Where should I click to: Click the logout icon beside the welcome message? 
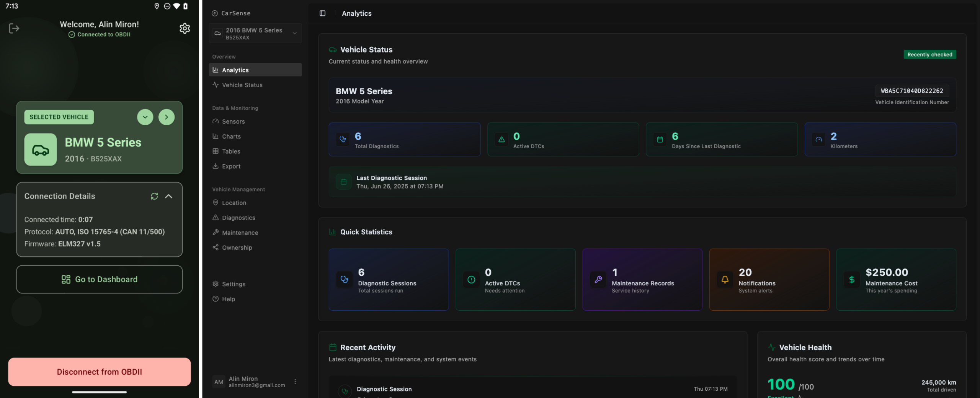coord(14,28)
